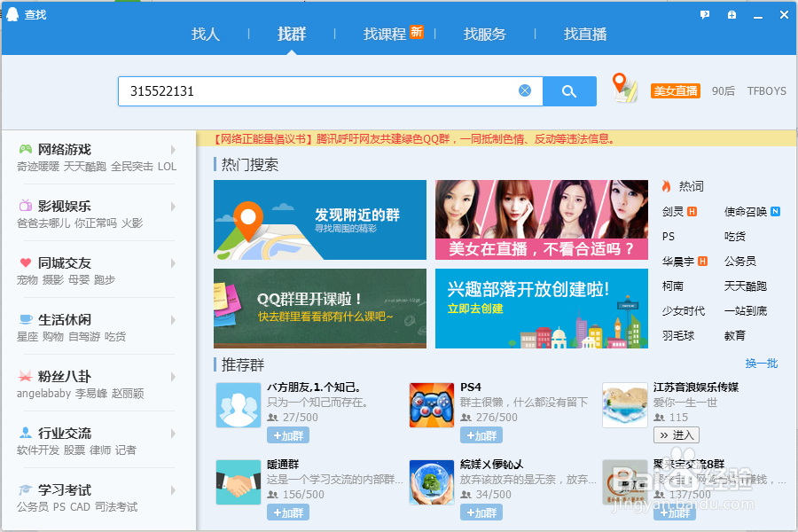Click 进入 for 江苏音浪娱乐传媒

click(677, 435)
